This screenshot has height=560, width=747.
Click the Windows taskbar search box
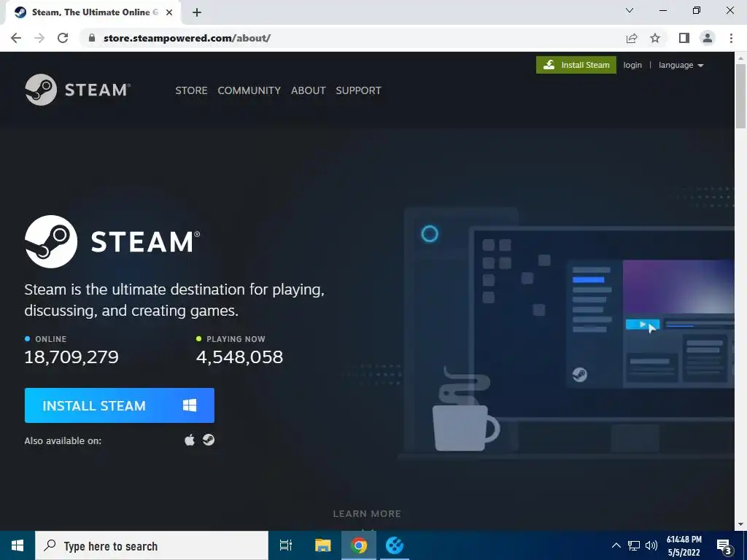[152, 545]
